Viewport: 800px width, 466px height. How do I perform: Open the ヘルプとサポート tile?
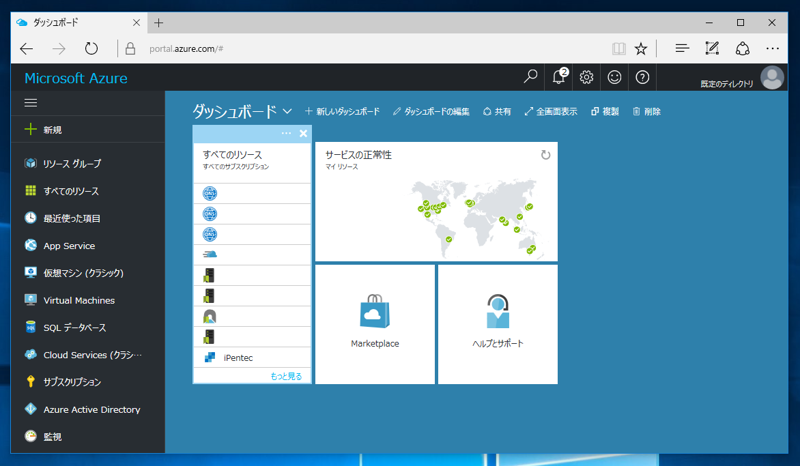498,324
